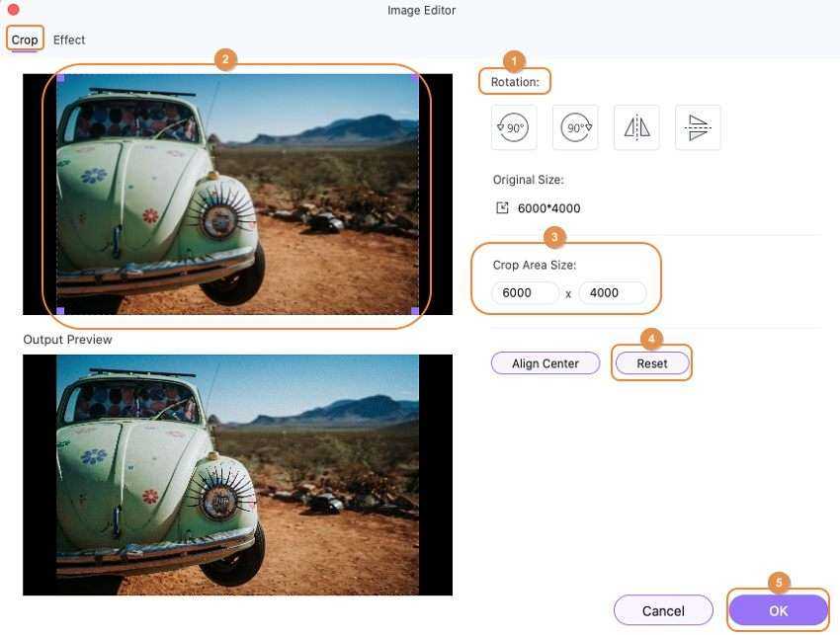The image size is (840, 635).
Task: Click the bottom-right purple crop handle
Action: pos(415,311)
